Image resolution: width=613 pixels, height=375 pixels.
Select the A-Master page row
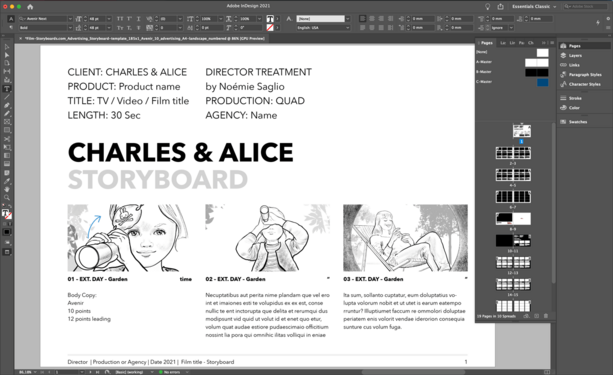tap(513, 62)
